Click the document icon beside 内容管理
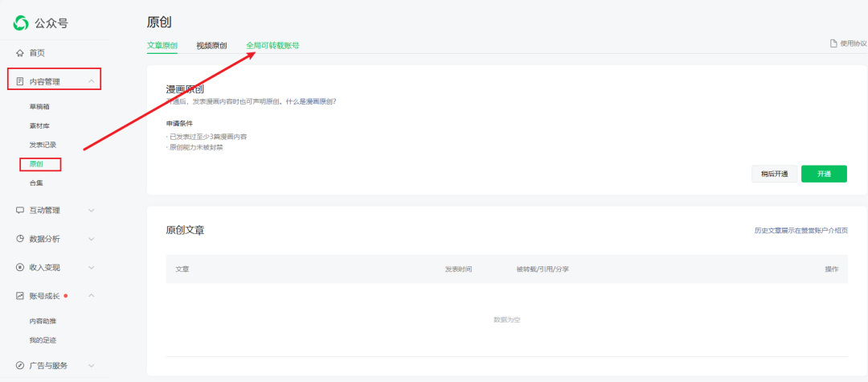Screen dimensions: 868x382 pos(20,81)
